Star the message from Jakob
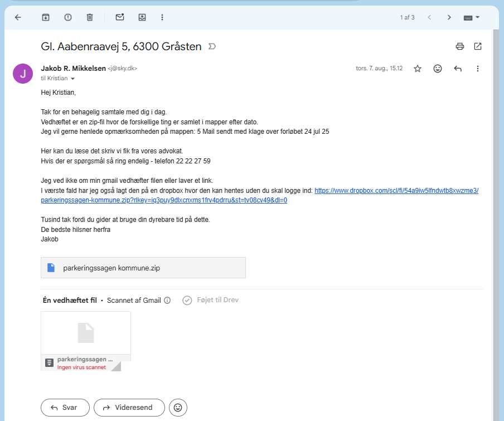This screenshot has height=421, width=504. (x=418, y=69)
